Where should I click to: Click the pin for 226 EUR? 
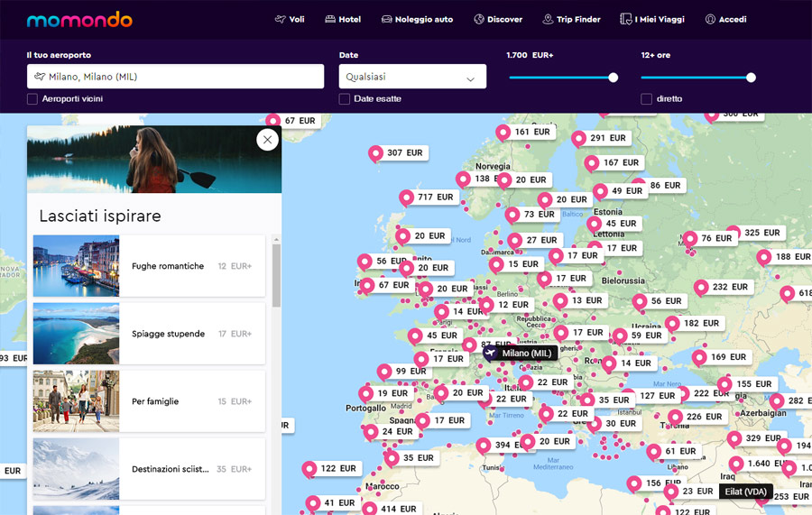coord(675,418)
